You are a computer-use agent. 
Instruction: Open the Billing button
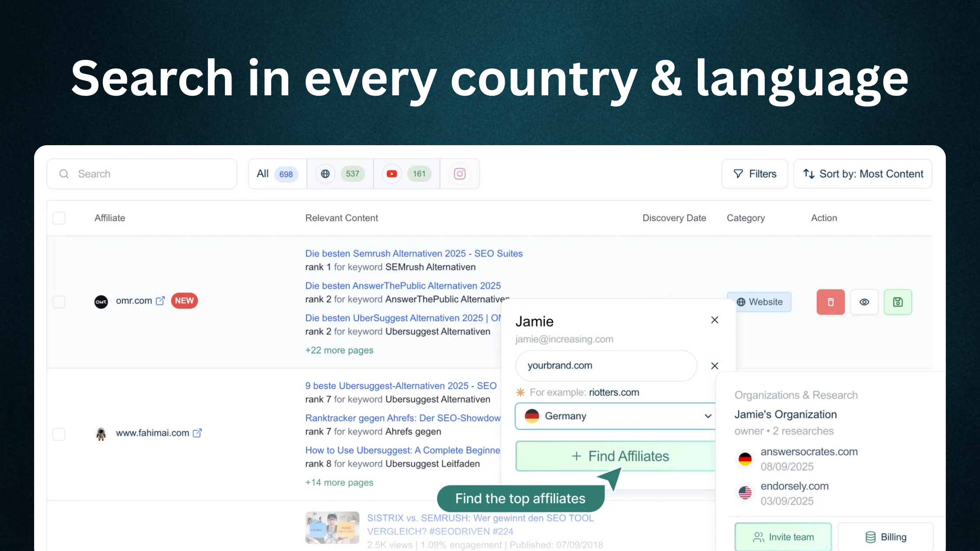(x=886, y=537)
